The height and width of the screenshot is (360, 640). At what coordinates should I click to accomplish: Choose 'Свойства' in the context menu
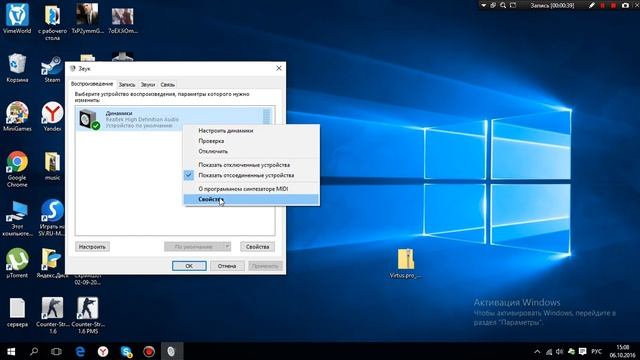pyautogui.click(x=251, y=199)
